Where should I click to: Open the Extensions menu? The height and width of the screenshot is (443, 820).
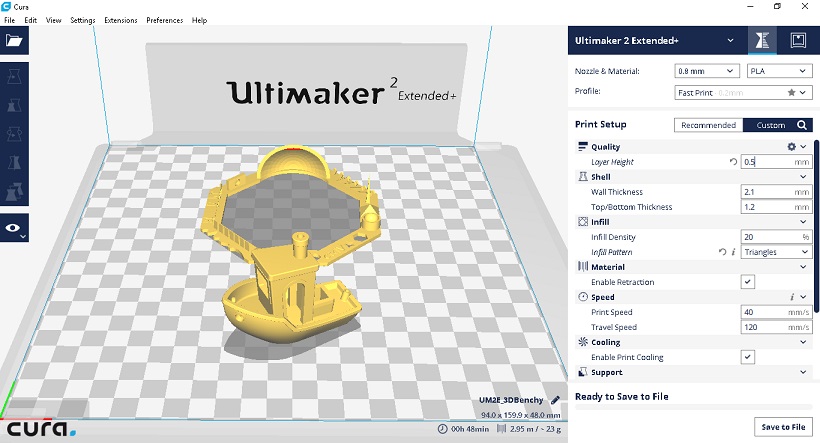click(120, 20)
